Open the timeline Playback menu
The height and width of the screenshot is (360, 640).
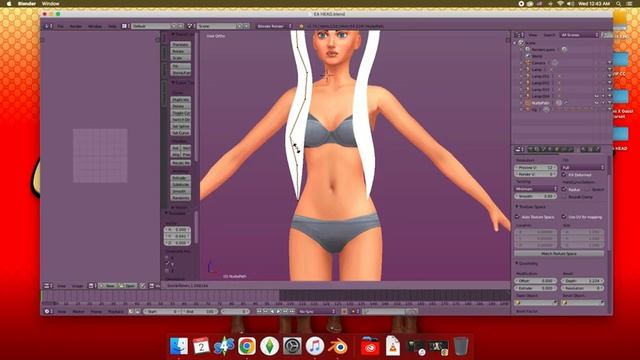coord(116,311)
